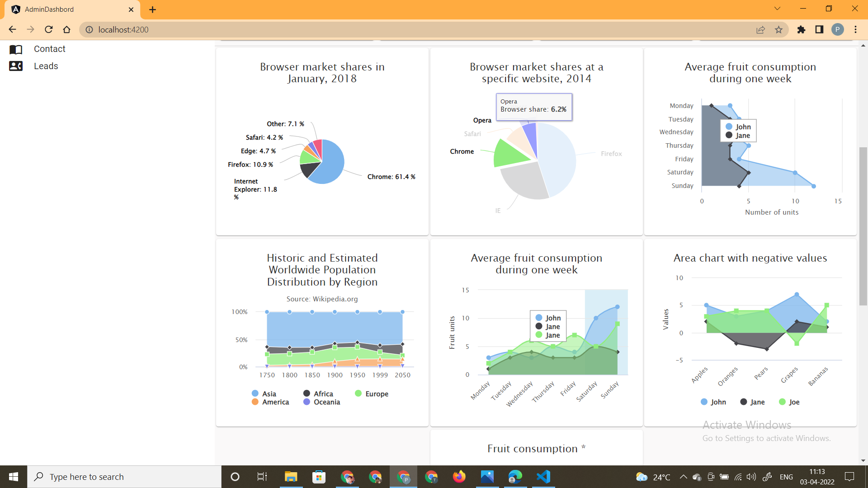
Task: Expand hidden icons in the system tray
Action: click(x=683, y=476)
